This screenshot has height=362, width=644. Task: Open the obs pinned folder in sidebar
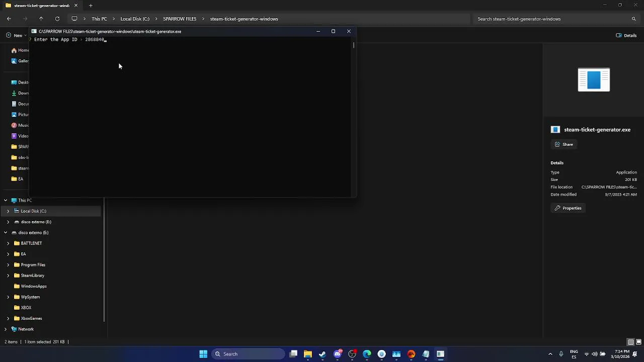[21, 157]
